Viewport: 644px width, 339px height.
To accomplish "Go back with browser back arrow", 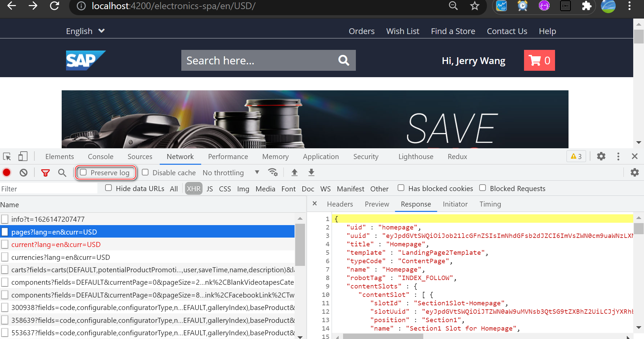I will coord(11,6).
